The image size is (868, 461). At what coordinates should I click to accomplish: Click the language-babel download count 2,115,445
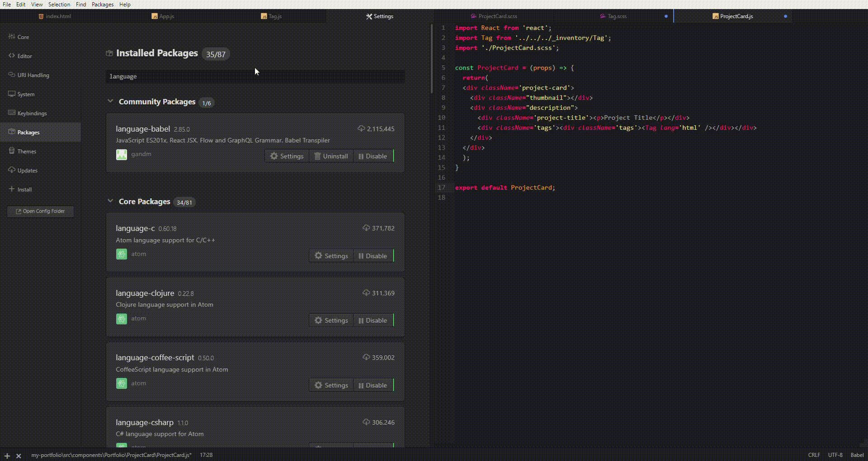coord(376,129)
